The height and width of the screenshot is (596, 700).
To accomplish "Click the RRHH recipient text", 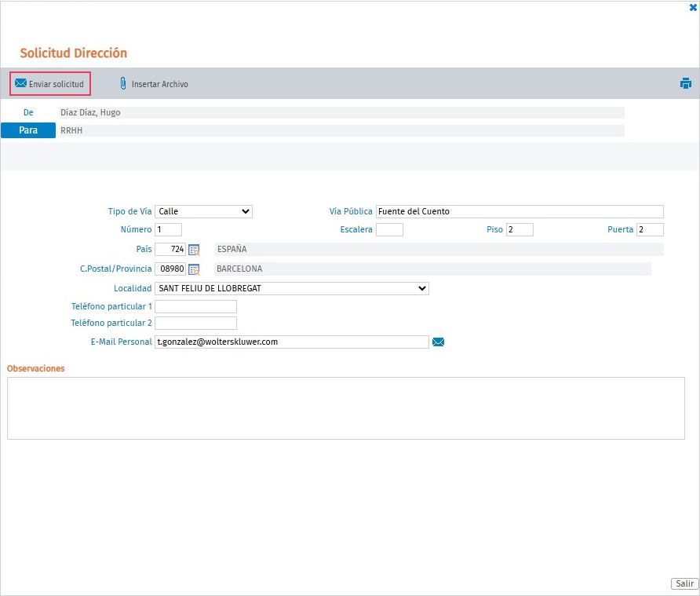I will (71, 130).
